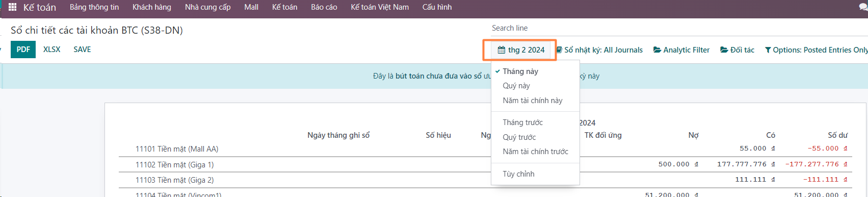This screenshot has height=197, width=868.
Task: Open the Kế toán menu next to Mall
Action: coord(284,7)
